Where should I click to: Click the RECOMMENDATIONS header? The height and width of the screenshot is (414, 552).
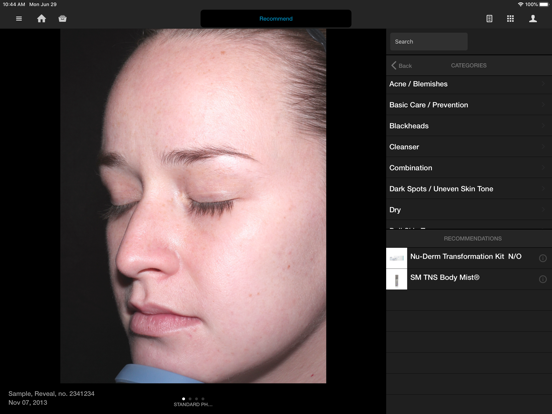472,239
